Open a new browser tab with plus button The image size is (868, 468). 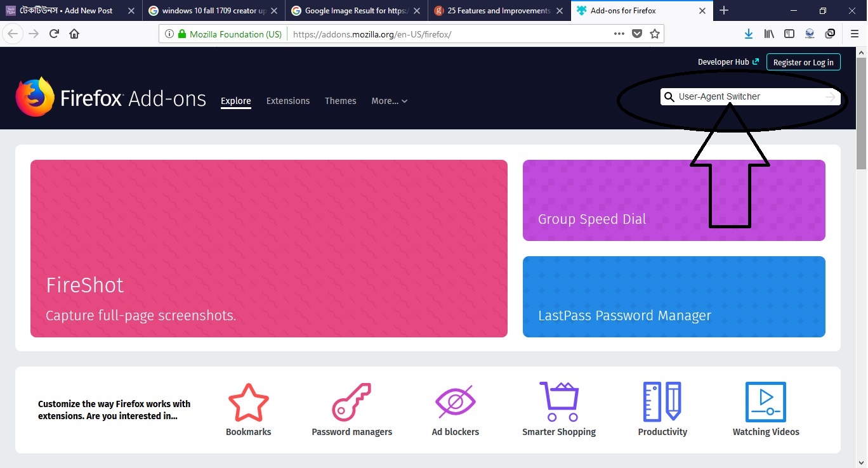724,11
